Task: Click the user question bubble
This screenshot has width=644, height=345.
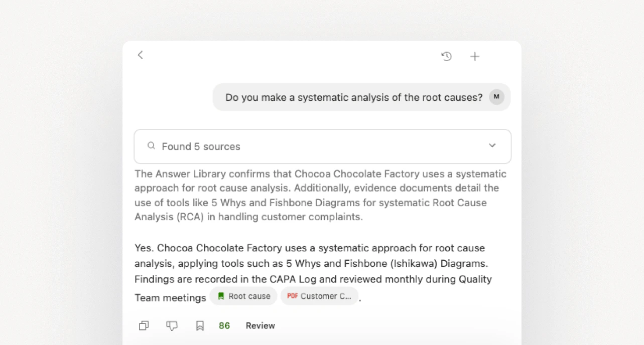Action: tap(353, 97)
